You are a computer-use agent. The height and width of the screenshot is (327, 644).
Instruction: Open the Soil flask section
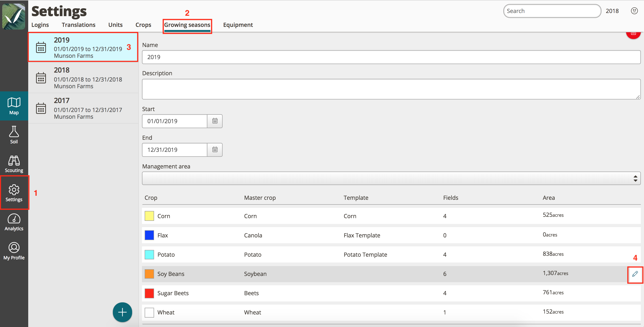(x=14, y=135)
